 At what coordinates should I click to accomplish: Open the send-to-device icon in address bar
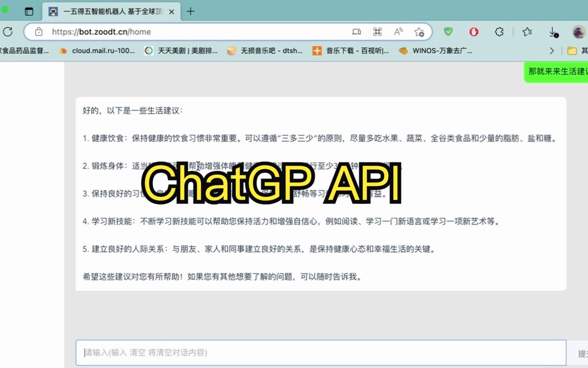point(356,32)
